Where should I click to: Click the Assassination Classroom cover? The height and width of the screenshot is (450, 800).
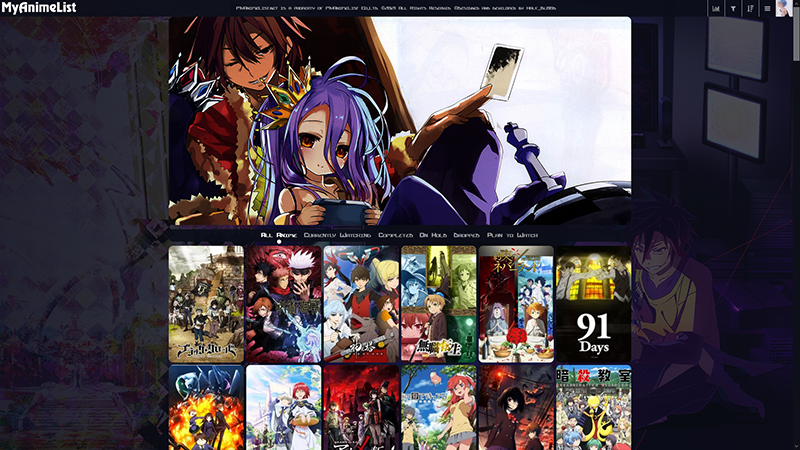click(593, 407)
